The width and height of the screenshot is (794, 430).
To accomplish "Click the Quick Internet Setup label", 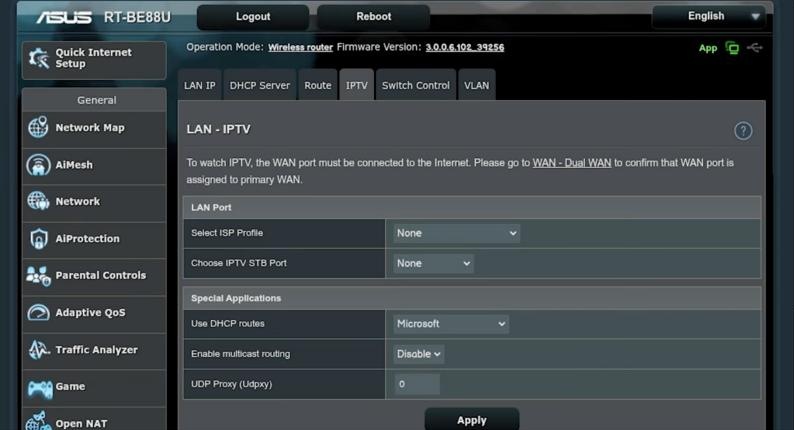I will click(93, 58).
